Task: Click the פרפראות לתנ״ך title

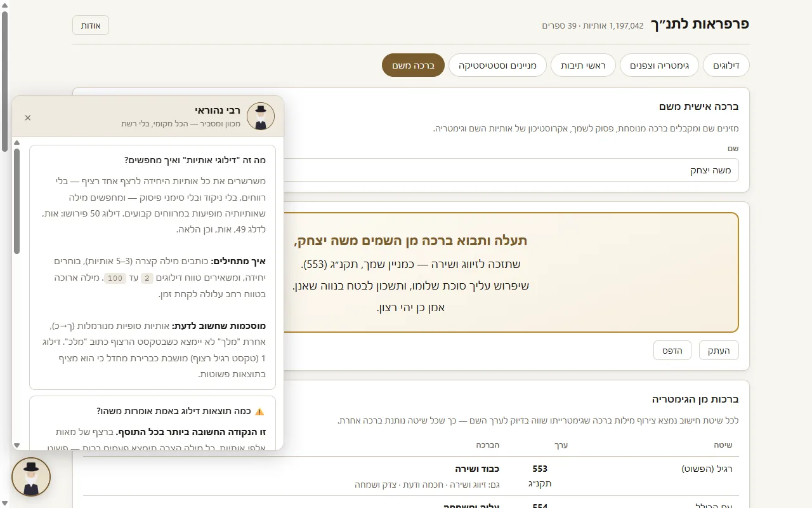Action: [x=700, y=24]
